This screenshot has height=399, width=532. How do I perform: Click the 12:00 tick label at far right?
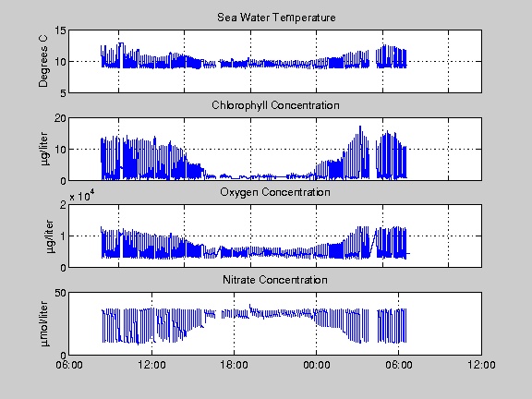pyautogui.click(x=481, y=365)
